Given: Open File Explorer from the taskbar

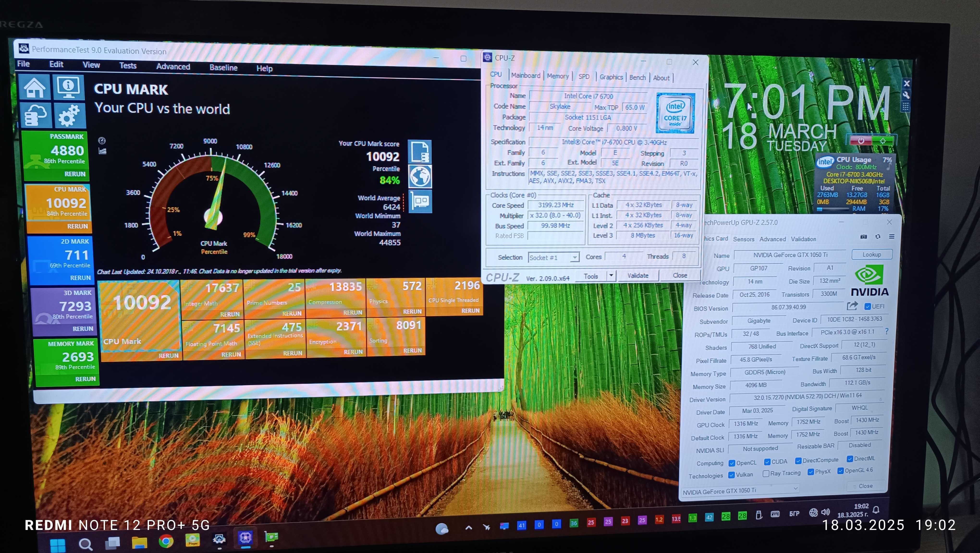Looking at the screenshot, I should coord(139,542).
